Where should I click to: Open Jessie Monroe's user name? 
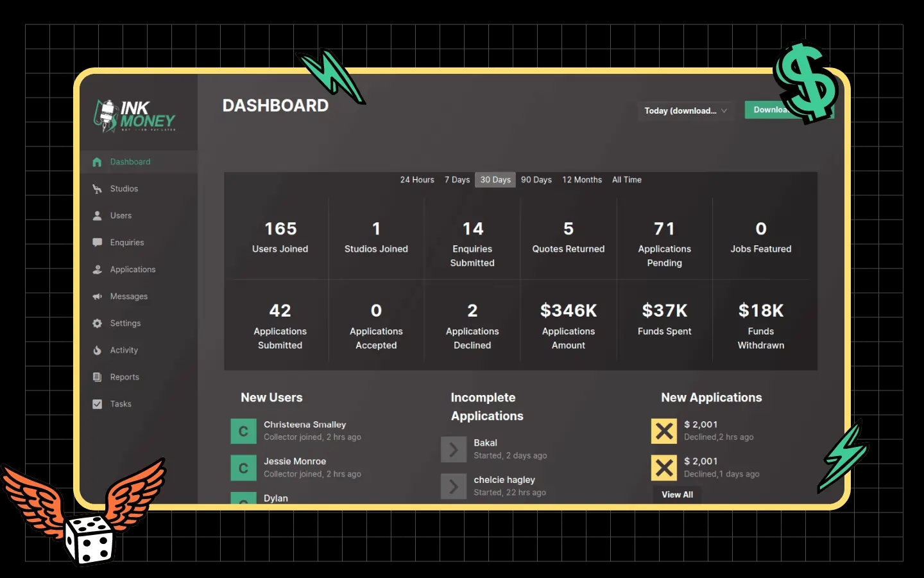295,461
